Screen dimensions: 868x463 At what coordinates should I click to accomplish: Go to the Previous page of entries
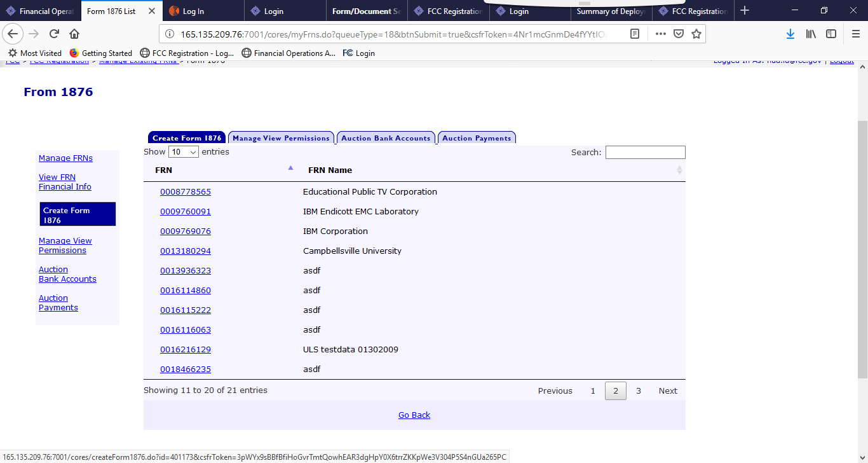pyautogui.click(x=555, y=391)
